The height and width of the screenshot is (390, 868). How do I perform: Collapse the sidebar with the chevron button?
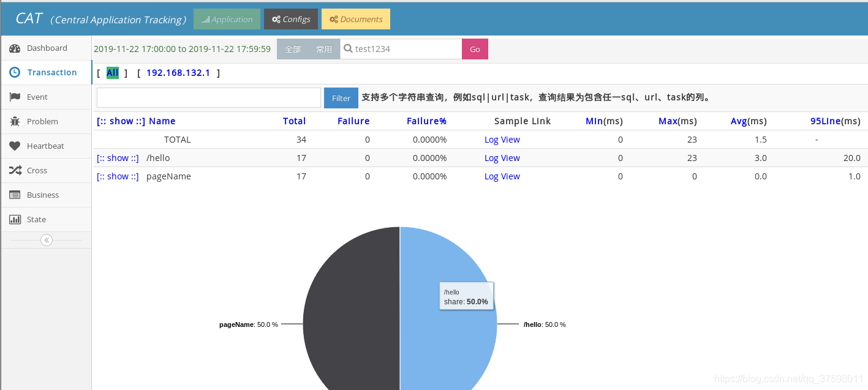pos(46,239)
